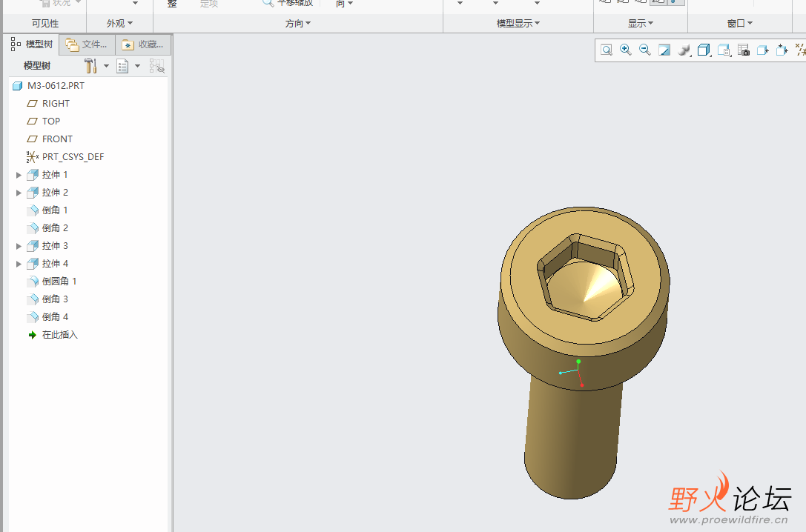This screenshot has width=806, height=532.
Task: Select the M3-0612.PRT root item
Action: 56,86
